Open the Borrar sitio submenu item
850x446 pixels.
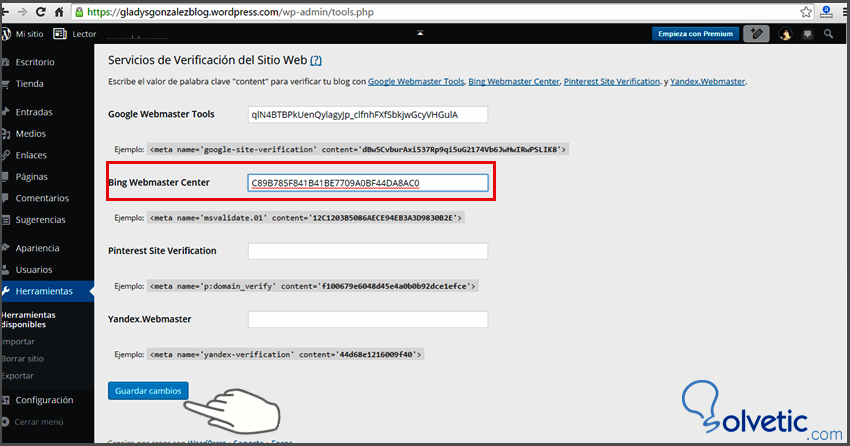[x=23, y=358]
